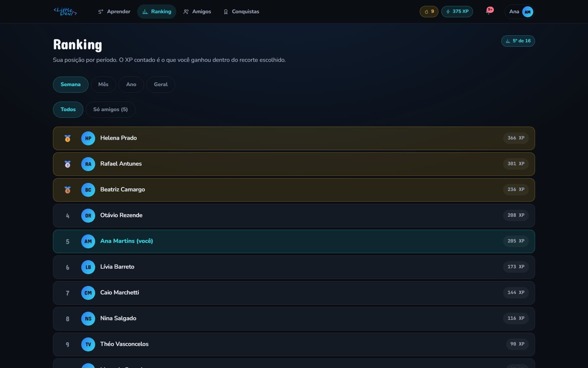
Task: Click the 205 XP value
Action: coord(516,241)
